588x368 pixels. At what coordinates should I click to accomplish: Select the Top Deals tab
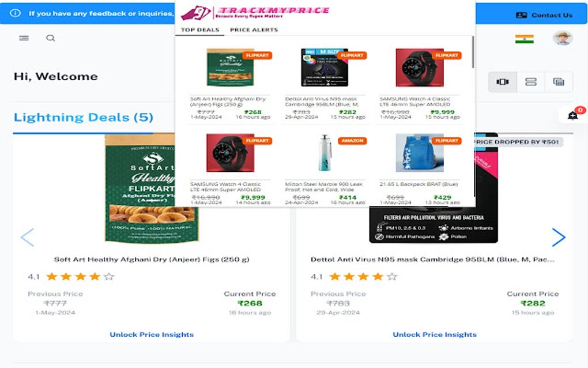coord(200,29)
